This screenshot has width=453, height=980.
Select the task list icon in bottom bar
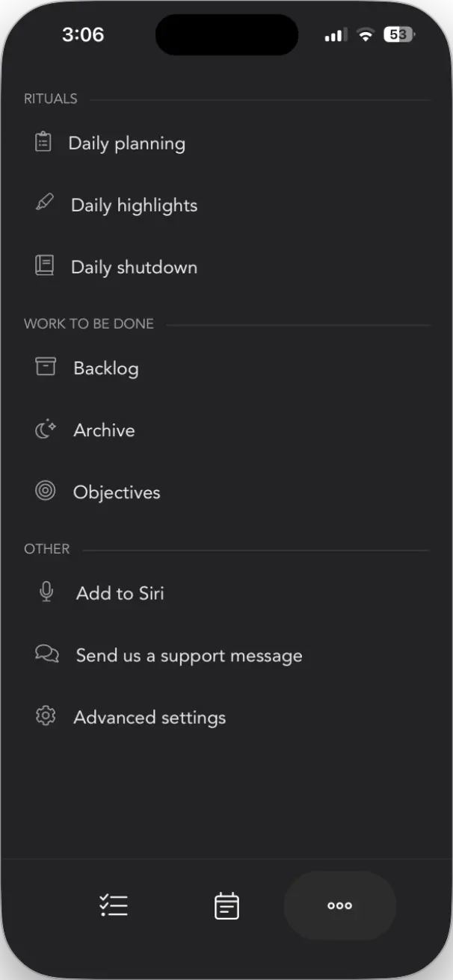[x=114, y=905]
